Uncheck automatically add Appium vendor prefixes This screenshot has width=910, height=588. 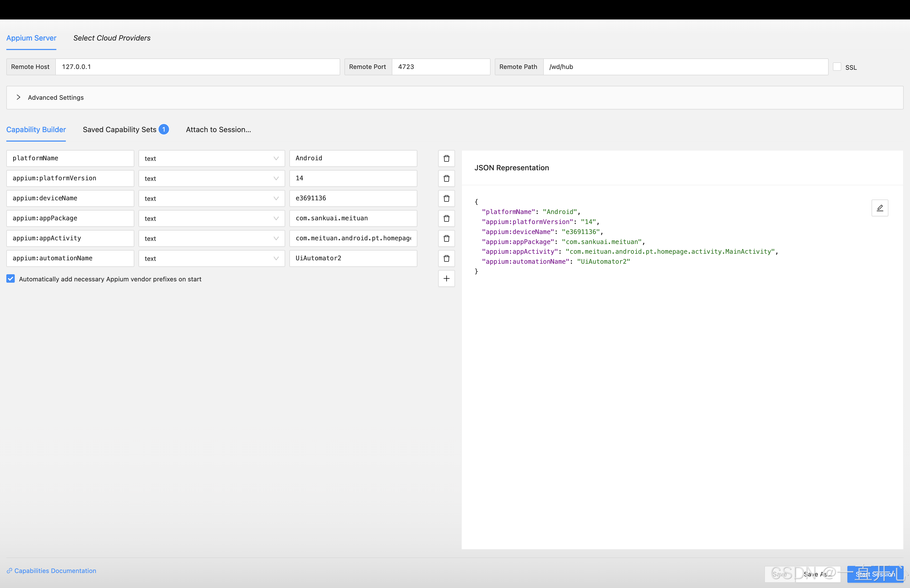pos(11,279)
